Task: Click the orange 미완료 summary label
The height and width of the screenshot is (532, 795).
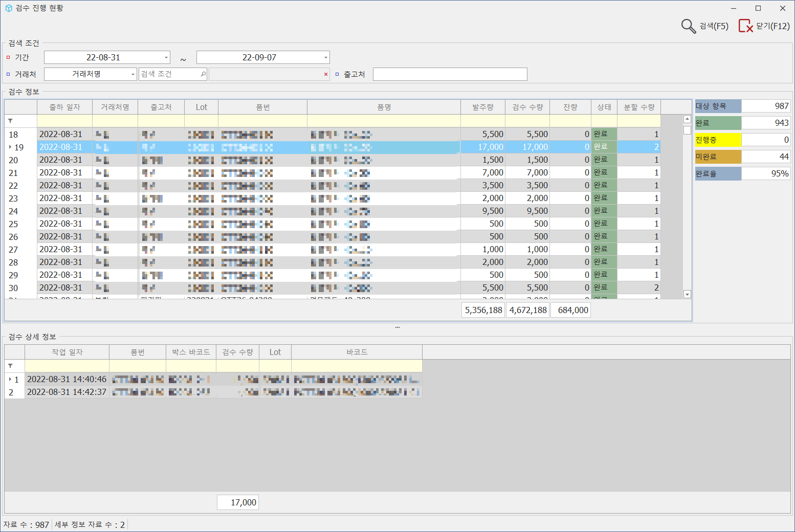Action: click(718, 157)
